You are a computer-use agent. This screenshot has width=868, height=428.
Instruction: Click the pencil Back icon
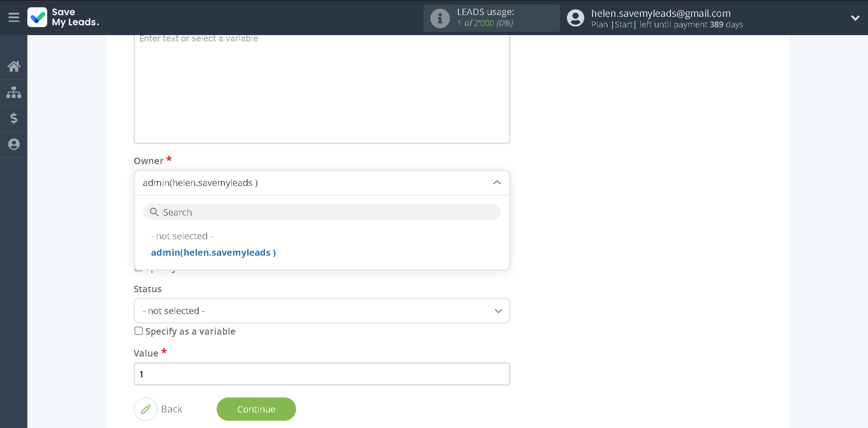146,409
